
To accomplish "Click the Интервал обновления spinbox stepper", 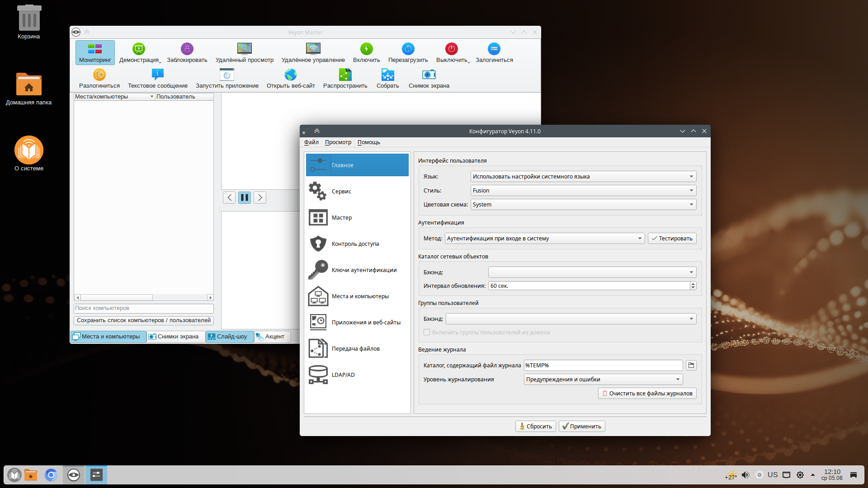I will tap(693, 286).
